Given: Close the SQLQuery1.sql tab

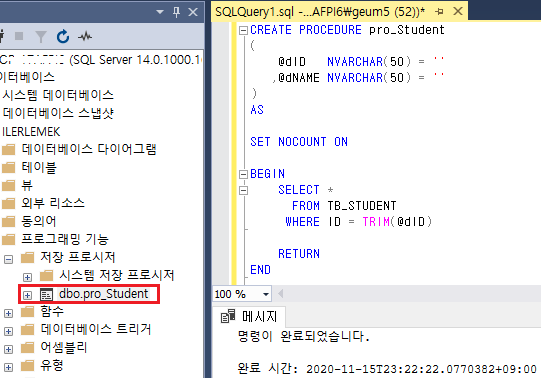Looking at the screenshot, I should [458, 11].
